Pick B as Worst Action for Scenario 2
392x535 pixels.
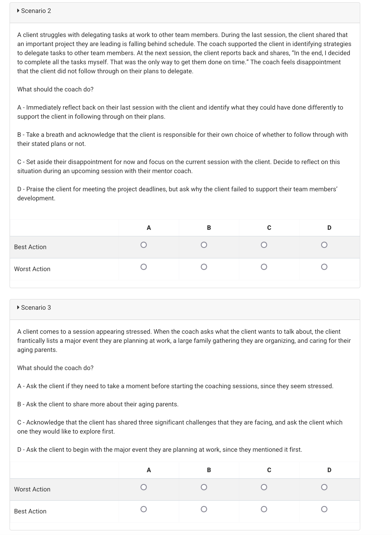(204, 267)
